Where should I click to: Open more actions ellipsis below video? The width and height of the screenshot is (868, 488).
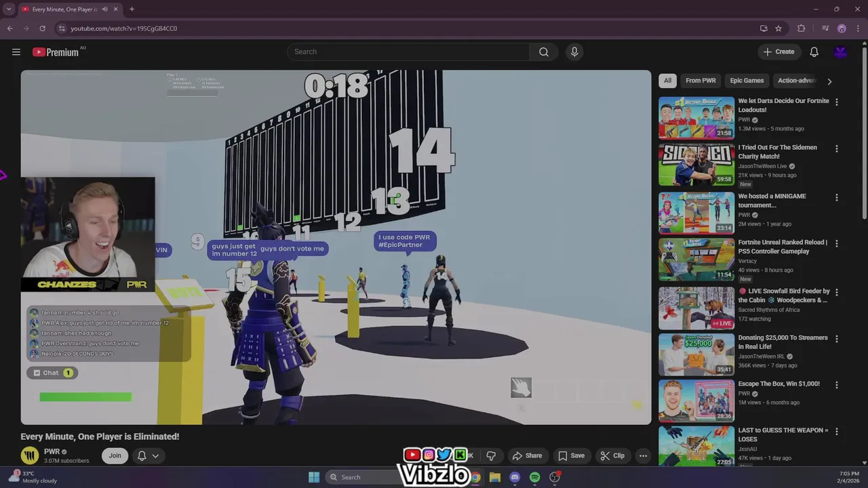click(643, 455)
